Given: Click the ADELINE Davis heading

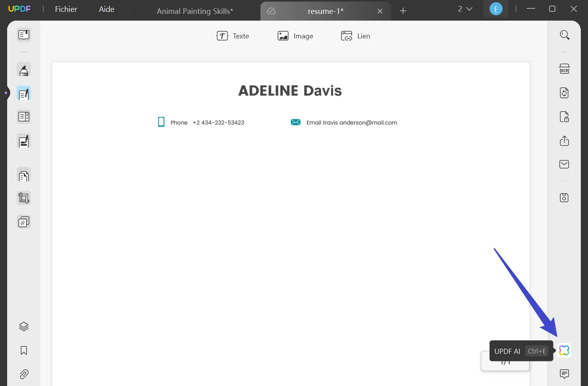Looking at the screenshot, I should pos(290,91).
